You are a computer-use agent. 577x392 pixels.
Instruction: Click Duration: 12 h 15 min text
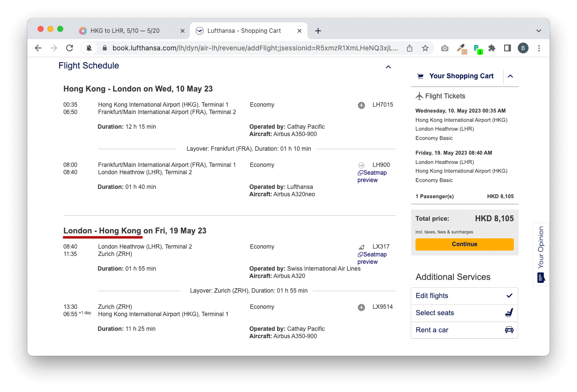(127, 127)
